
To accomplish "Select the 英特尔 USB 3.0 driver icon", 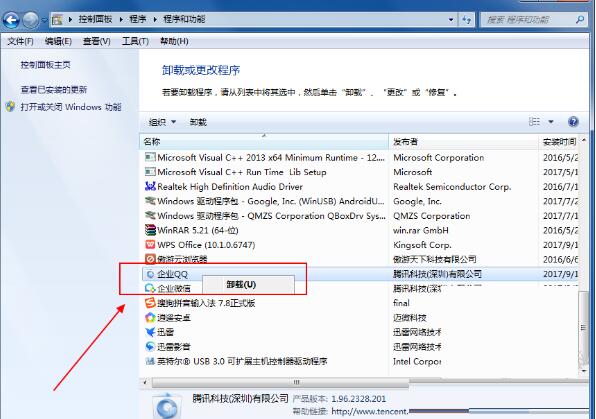I will click(150, 361).
